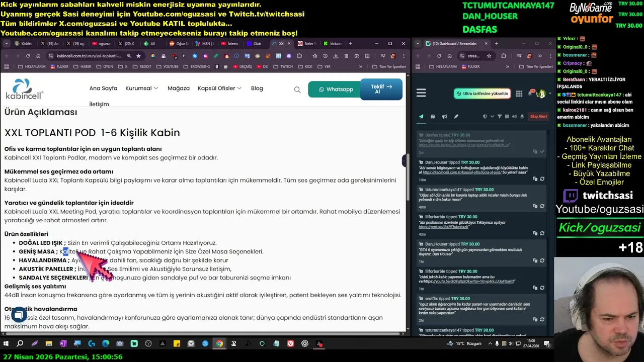Image resolution: width=644 pixels, height=362 pixels.
Task: Select the megaphone icon tab in Streamlabs
Action: click(x=444, y=117)
